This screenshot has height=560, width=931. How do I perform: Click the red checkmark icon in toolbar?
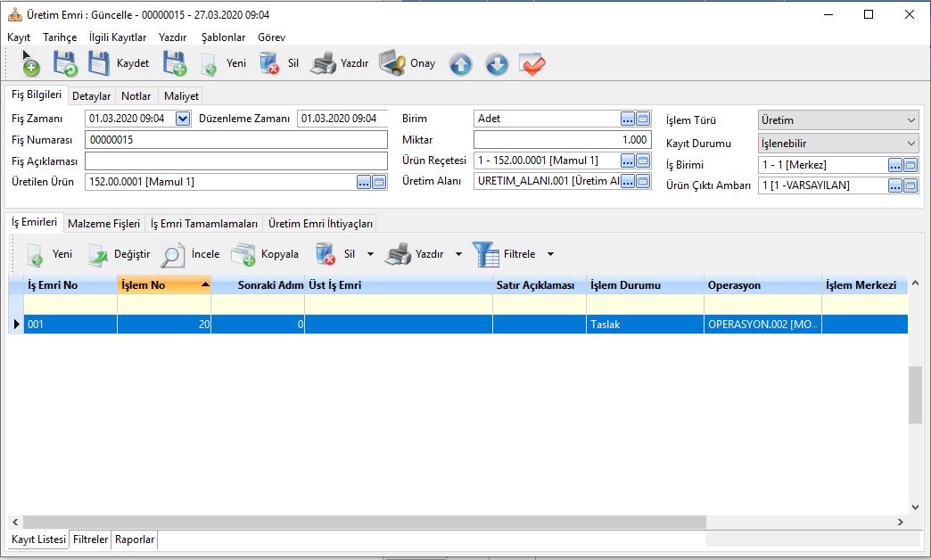point(532,64)
